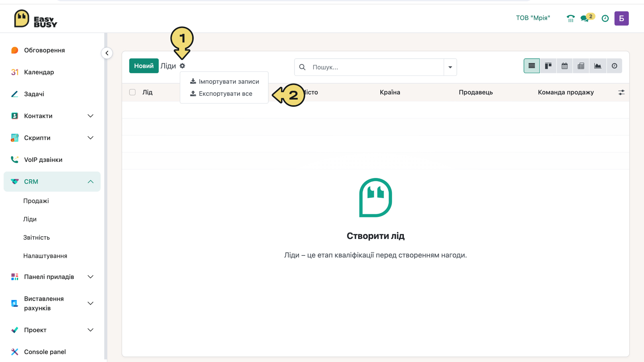Sort by Продавець column header
Screen dimensions: 644x362
click(476, 93)
